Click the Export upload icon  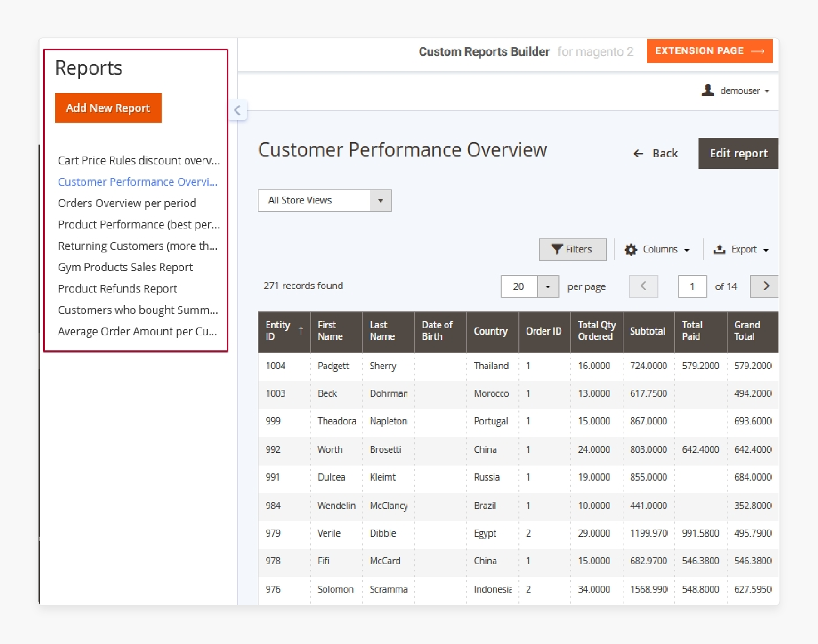(719, 249)
